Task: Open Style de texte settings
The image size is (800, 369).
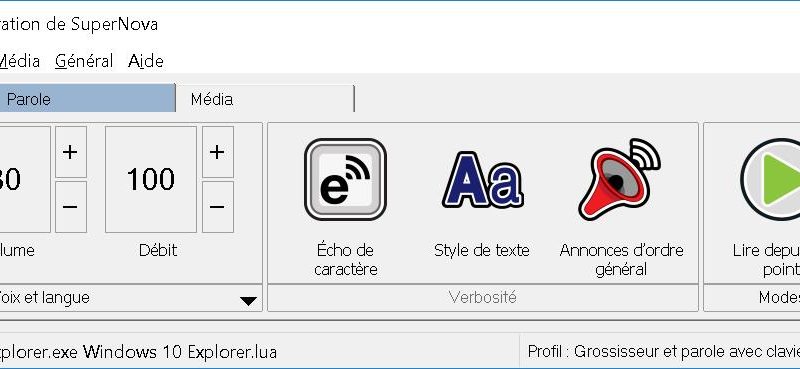Action: coord(482,179)
